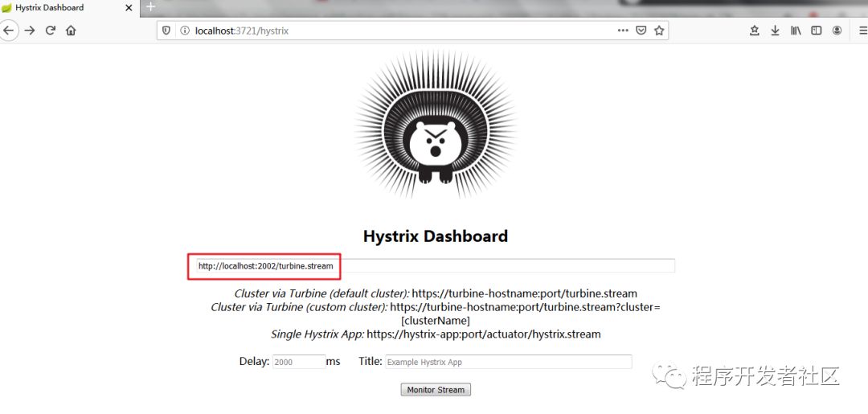Click the 'Delay:' label
This screenshot has width=868, height=414.
[x=254, y=362]
